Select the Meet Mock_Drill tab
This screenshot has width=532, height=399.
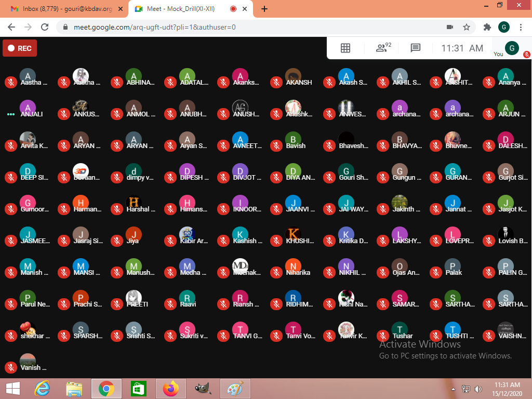(x=179, y=9)
